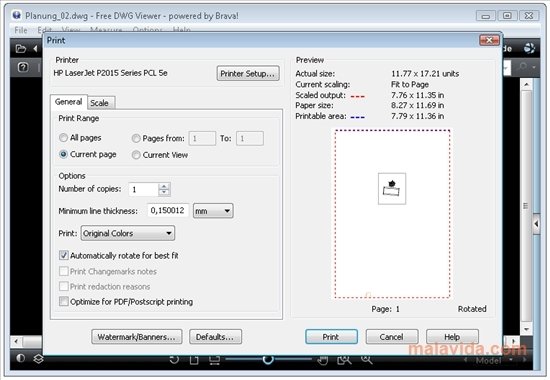
Task: Click the panel collapse arrow on right edge
Action: click(x=536, y=224)
